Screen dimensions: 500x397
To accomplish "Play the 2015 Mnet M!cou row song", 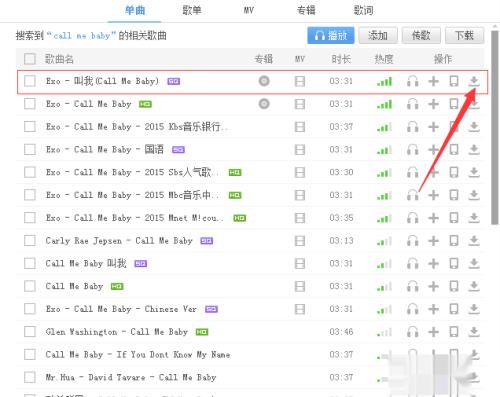I will coord(413,218).
